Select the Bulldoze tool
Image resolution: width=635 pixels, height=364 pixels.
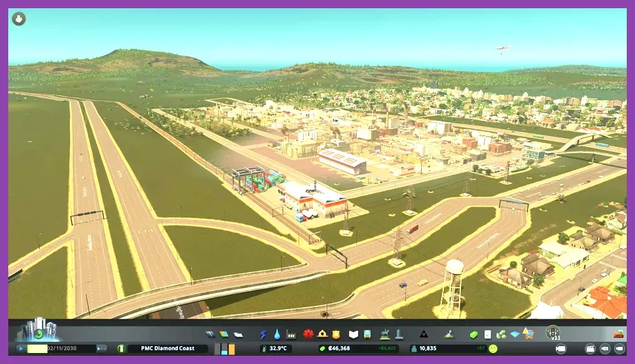point(619,334)
